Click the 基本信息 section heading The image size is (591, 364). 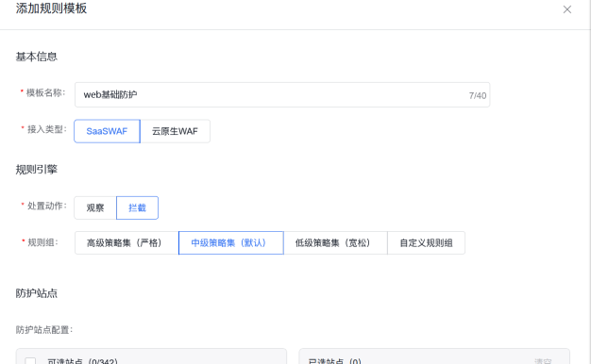pyautogui.click(x=37, y=57)
